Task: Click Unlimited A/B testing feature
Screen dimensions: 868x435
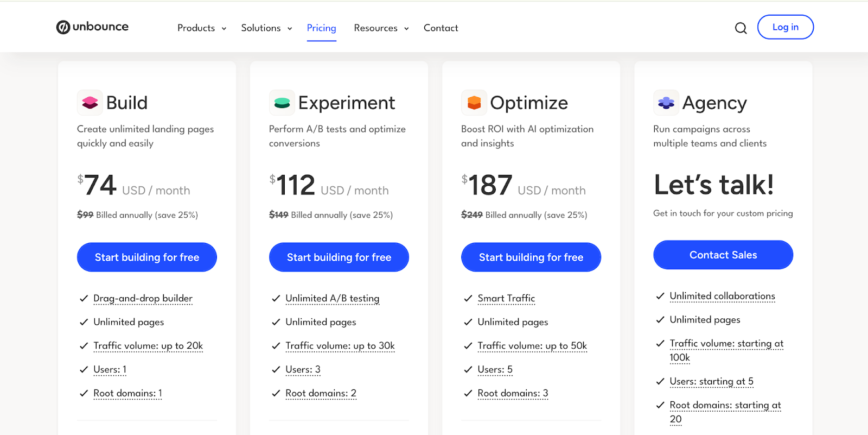Action: tap(333, 298)
